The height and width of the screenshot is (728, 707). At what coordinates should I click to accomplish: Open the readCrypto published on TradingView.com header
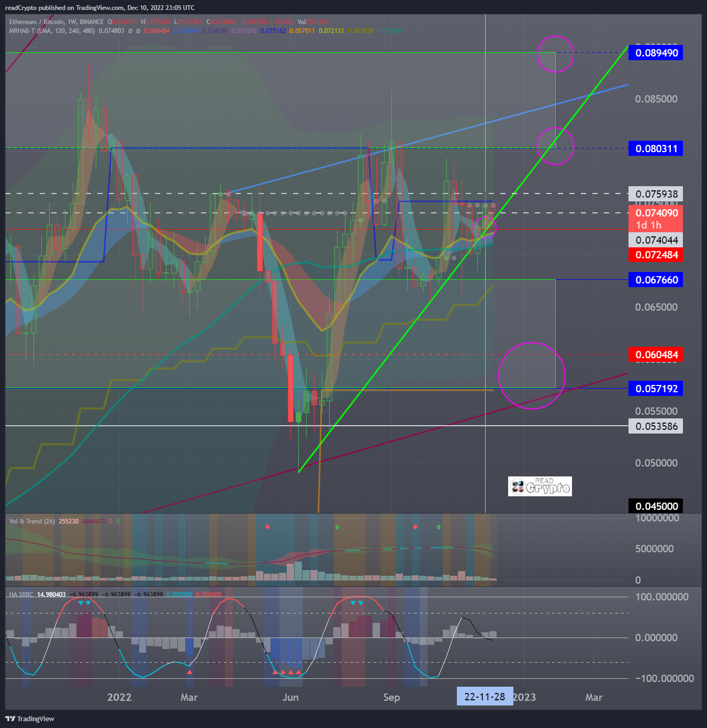coord(99,8)
